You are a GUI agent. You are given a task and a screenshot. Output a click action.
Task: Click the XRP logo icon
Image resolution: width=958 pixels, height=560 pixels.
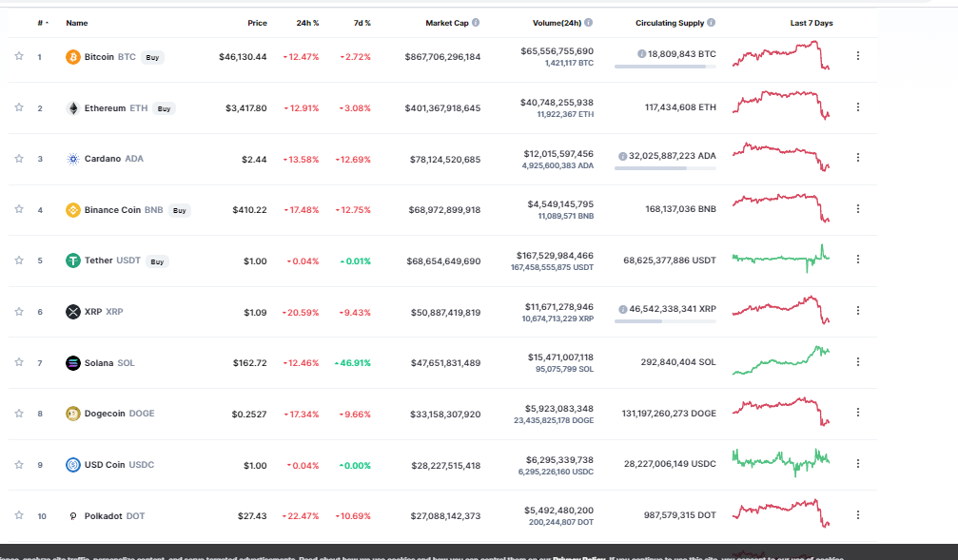click(x=72, y=312)
